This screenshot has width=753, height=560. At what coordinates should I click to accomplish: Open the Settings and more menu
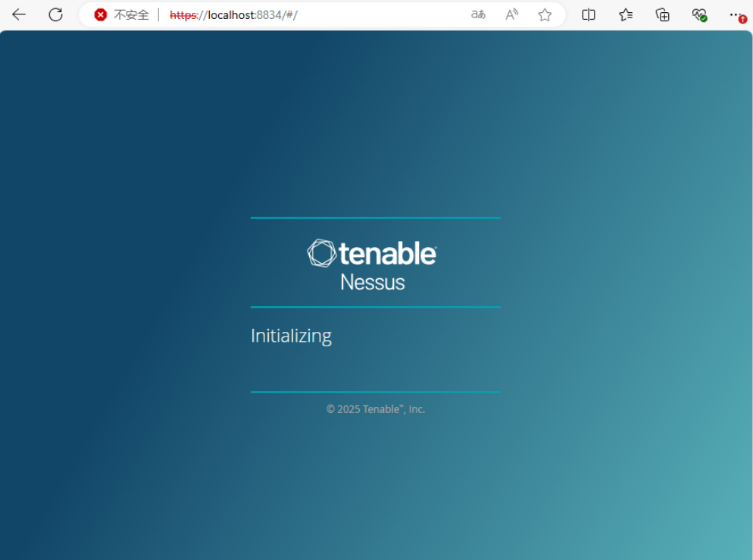coord(736,15)
